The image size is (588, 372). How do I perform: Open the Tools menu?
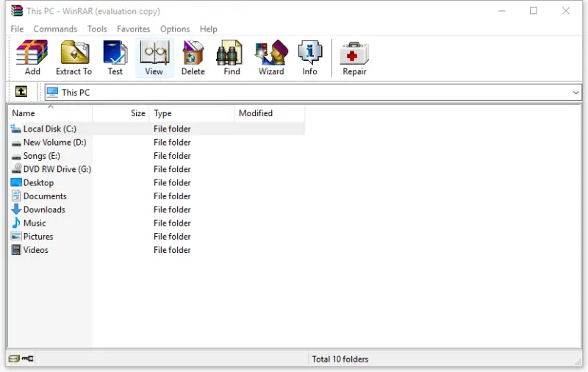[97, 29]
